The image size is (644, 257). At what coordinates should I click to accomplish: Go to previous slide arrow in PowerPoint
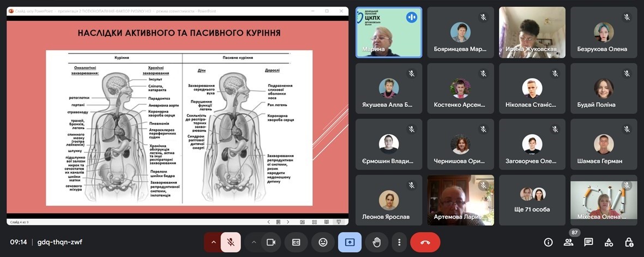click(268, 222)
